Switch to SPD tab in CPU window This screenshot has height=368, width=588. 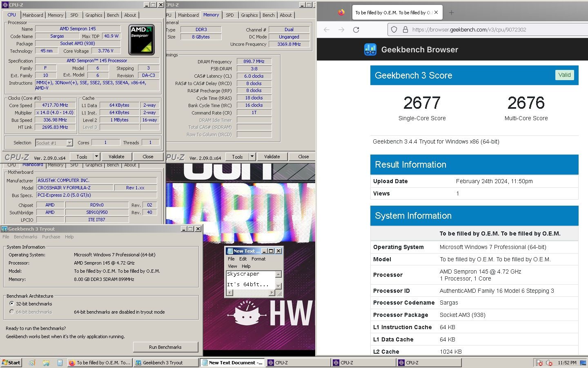pyautogui.click(x=74, y=15)
